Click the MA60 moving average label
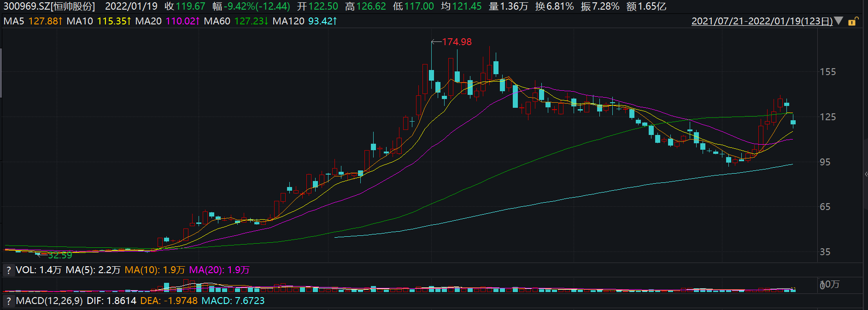The height and width of the screenshot is (310, 868). (x=217, y=21)
